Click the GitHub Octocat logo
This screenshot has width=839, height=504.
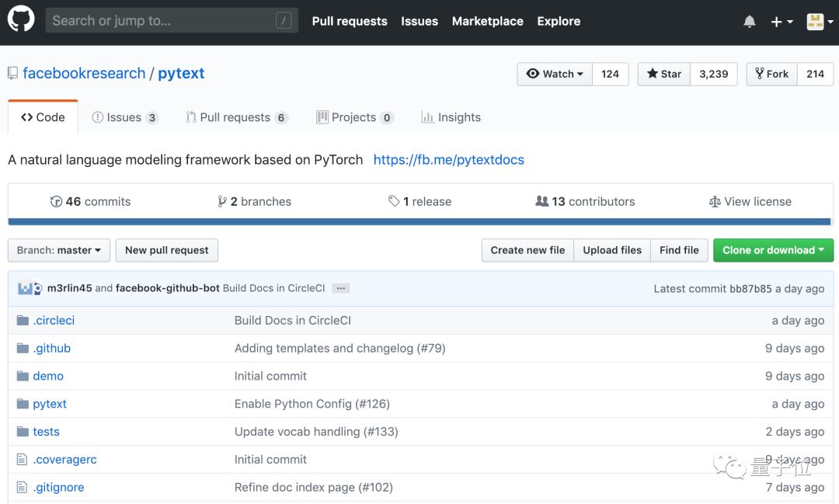click(21, 20)
